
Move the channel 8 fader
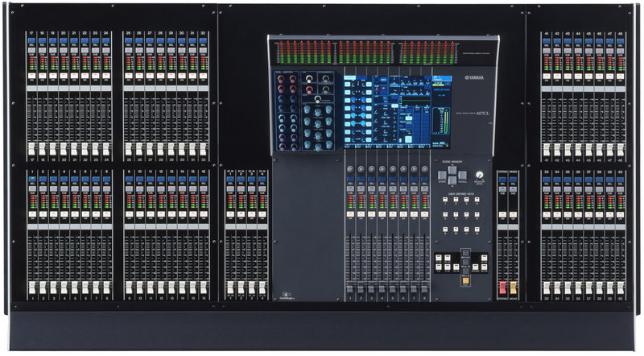106,287
